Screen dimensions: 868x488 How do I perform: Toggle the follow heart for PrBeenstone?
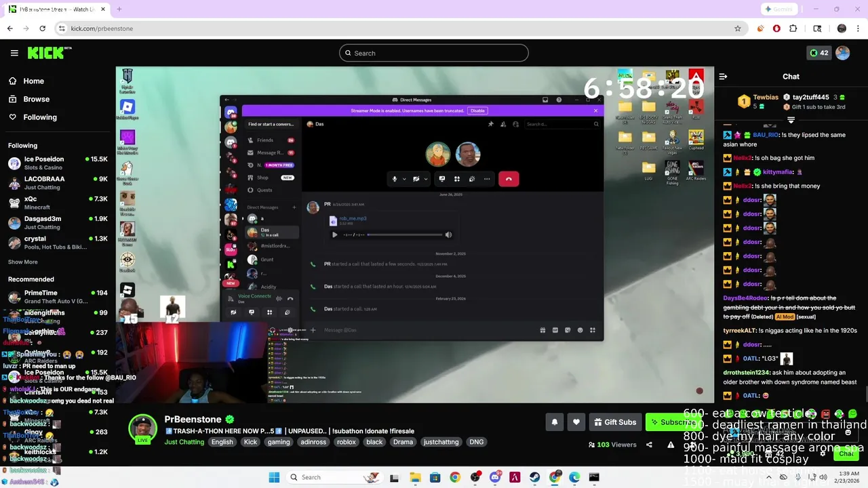(x=576, y=422)
